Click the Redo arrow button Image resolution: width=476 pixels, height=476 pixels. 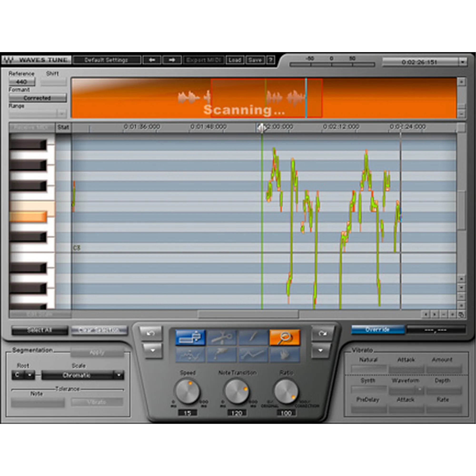point(322,333)
